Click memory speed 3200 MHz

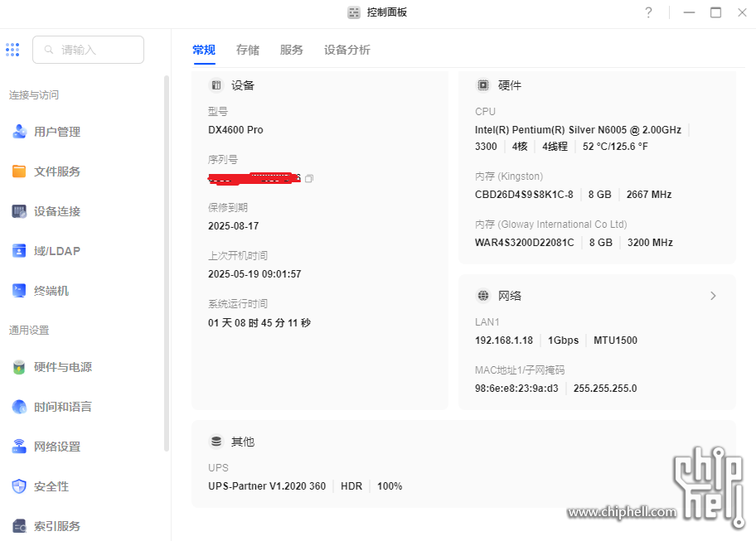(650, 242)
